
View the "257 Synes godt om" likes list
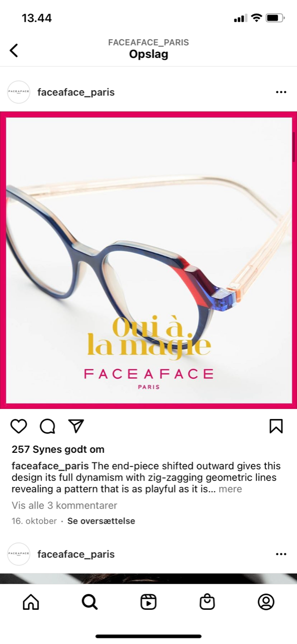click(x=58, y=449)
